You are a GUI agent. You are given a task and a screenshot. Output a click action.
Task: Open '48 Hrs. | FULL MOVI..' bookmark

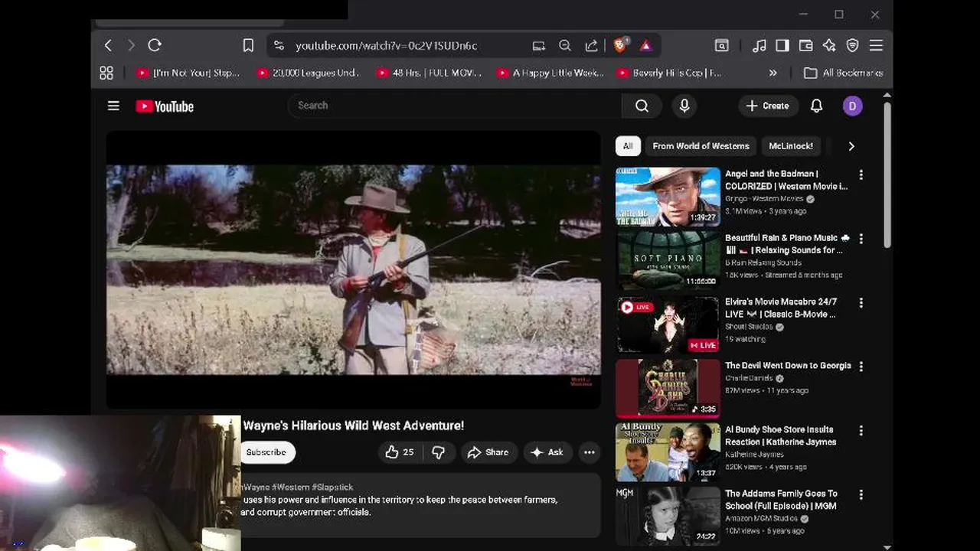tap(429, 73)
